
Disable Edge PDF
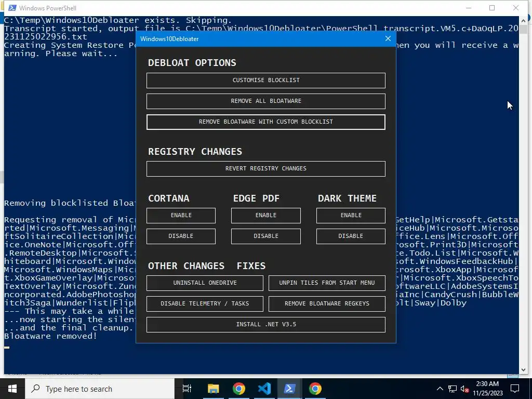click(x=265, y=236)
